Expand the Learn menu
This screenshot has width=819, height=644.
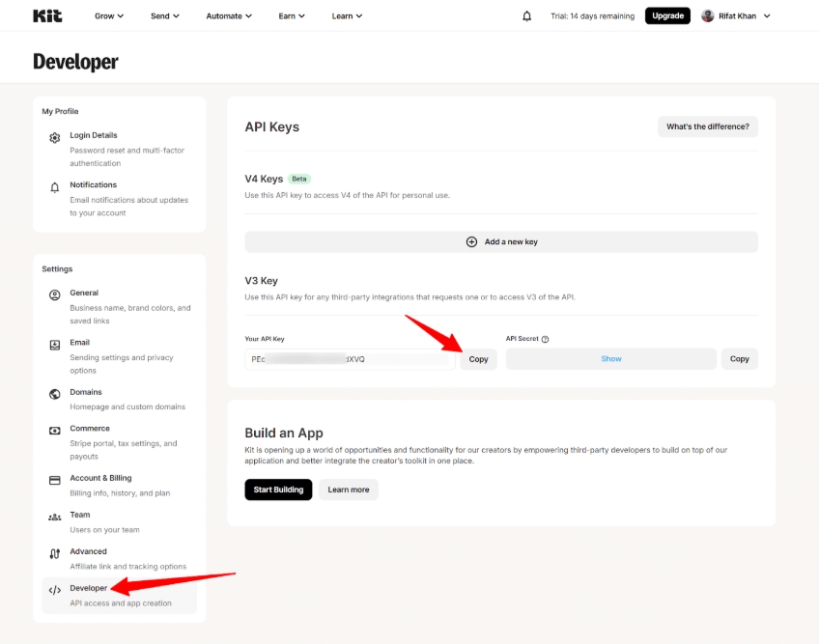pyautogui.click(x=347, y=16)
